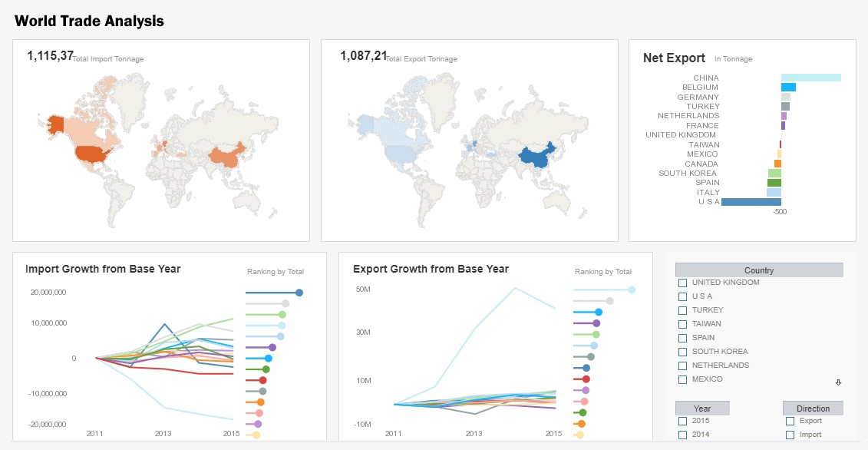Enable the Export direction checkbox
868x450 pixels.
click(x=790, y=421)
